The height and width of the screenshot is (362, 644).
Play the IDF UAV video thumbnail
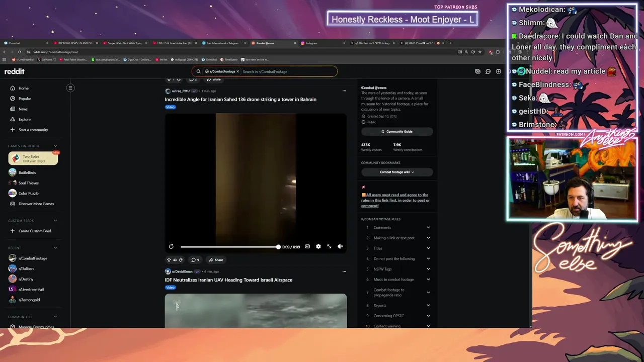(x=256, y=311)
